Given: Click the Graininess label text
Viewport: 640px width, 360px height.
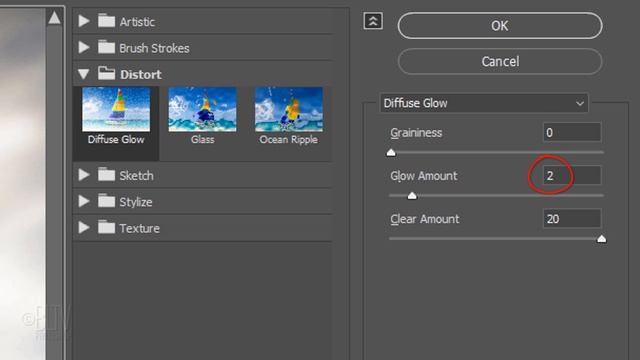Looking at the screenshot, I should (416, 133).
